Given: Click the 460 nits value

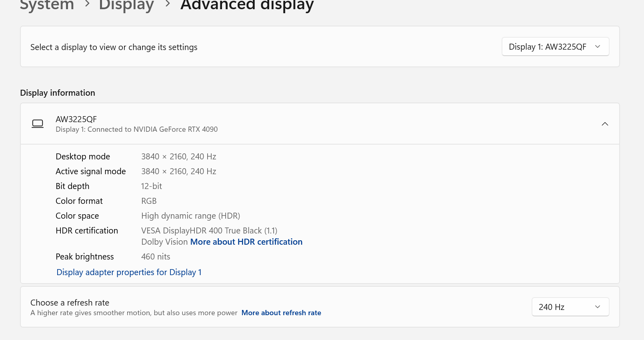Looking at the screenshot, I should [x=156, y=257].
